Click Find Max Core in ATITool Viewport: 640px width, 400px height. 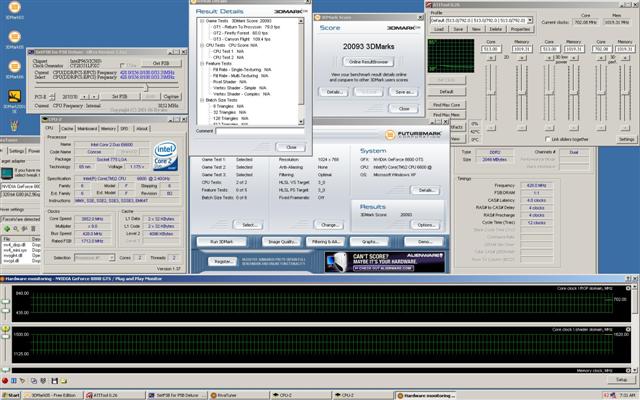(x=447, y=105)
